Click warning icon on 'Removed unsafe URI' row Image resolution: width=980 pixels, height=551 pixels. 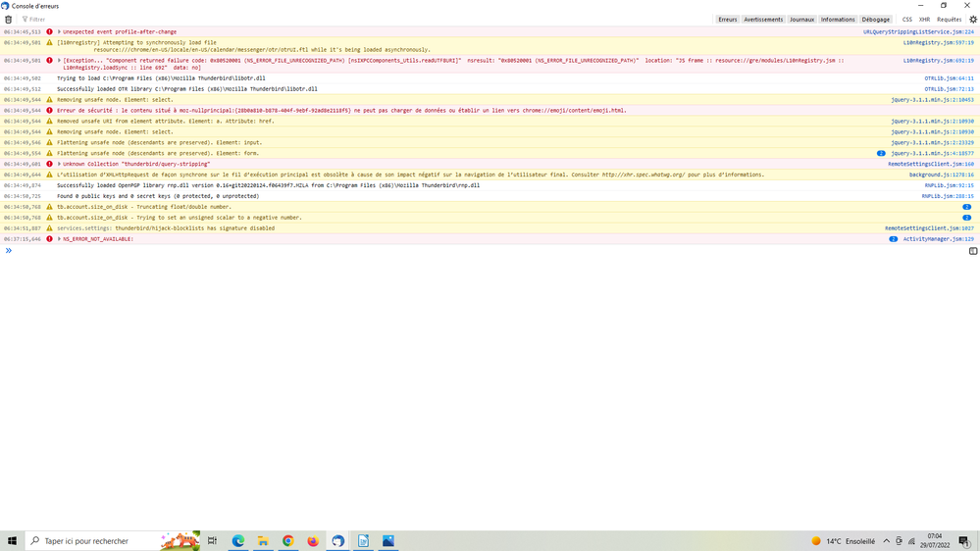(49, 122)
